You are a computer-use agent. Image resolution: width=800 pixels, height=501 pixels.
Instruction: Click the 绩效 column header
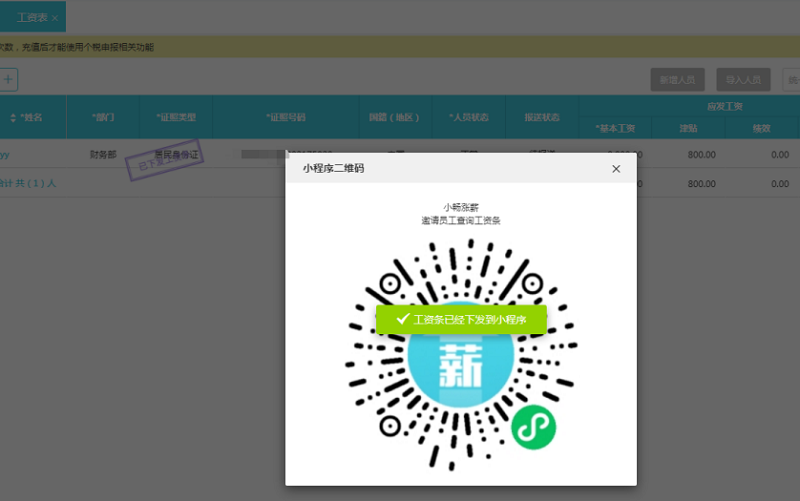tap(761, 129)
